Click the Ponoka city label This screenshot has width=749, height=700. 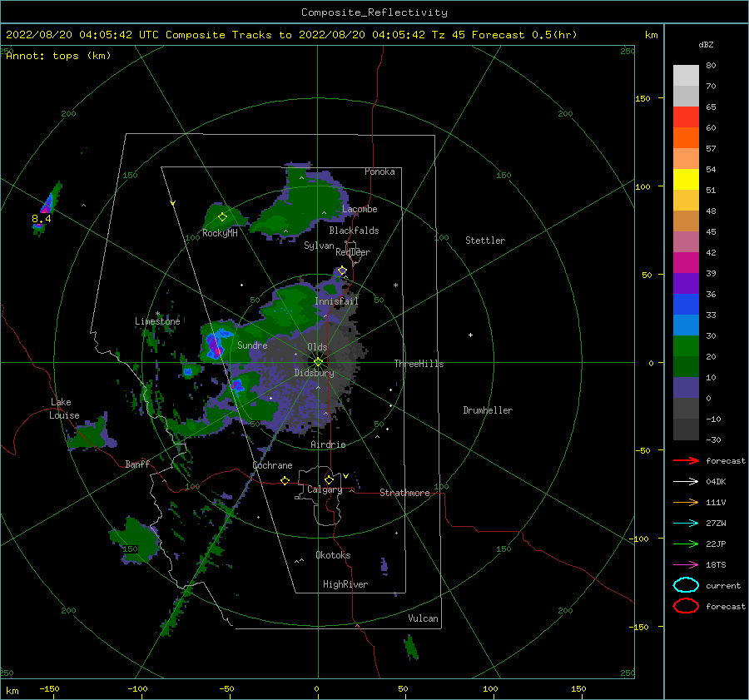pyautogui.click(x=379, y=171)
